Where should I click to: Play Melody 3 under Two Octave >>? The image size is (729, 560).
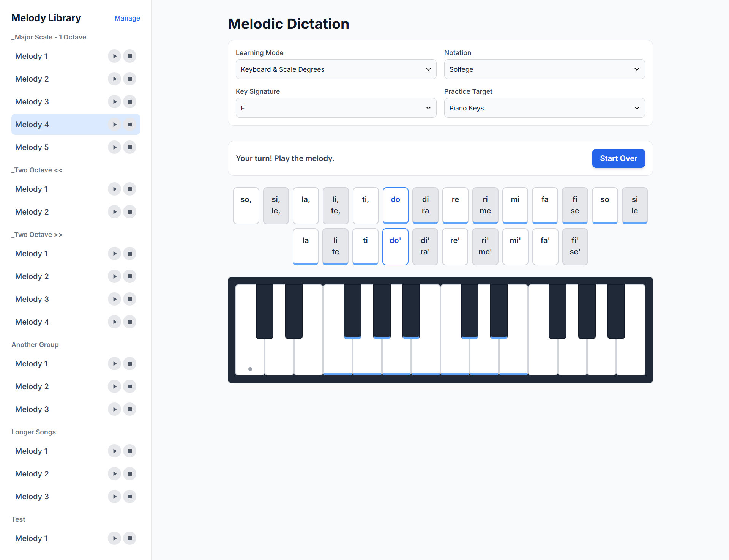(x=114, y=299)
